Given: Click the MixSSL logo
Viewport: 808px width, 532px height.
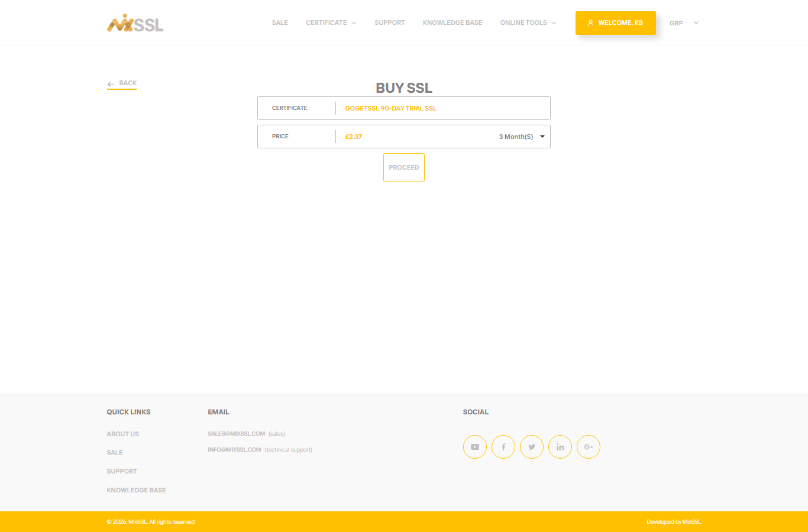Looking at the screenshot, I should click(x=135, y=23).
